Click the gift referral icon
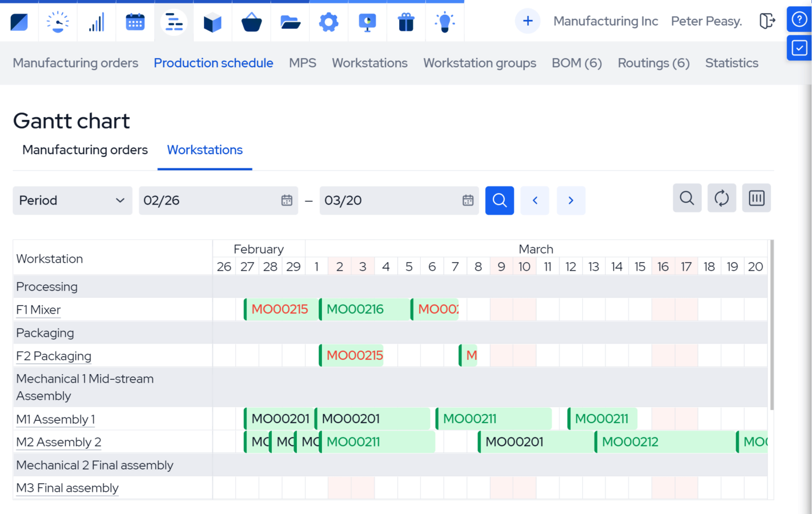The image size is (812, 514). point(406,22)
